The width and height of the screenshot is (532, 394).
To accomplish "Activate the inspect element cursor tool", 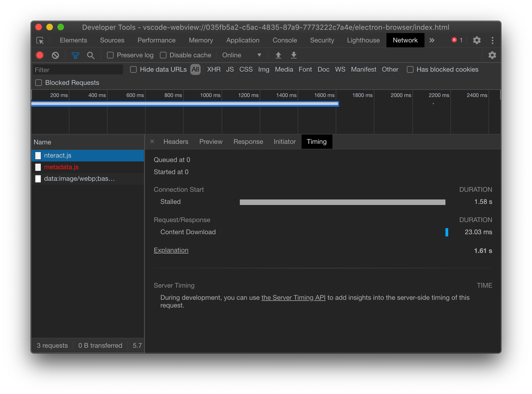I will coord(40,40).
